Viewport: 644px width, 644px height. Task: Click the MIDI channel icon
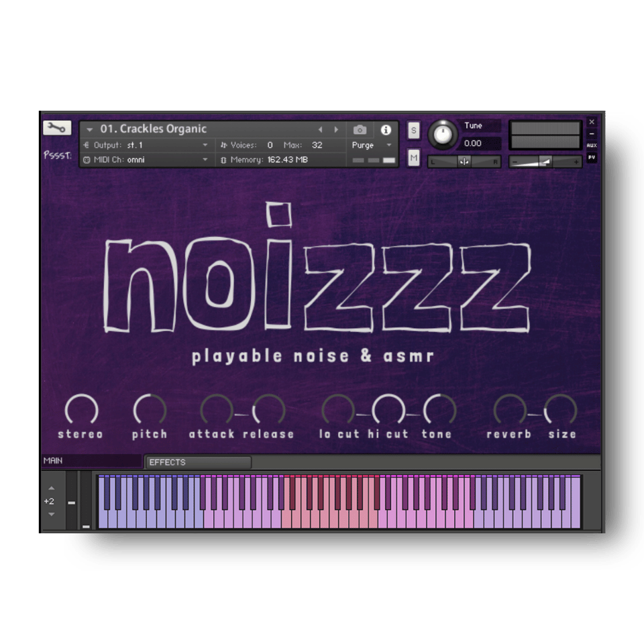[87, 160]
